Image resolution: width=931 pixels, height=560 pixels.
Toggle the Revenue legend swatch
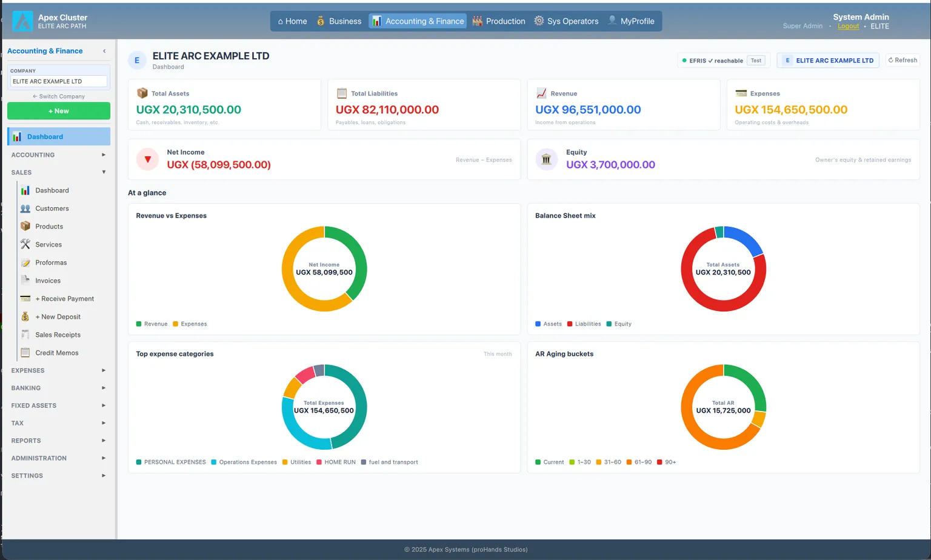139,324
